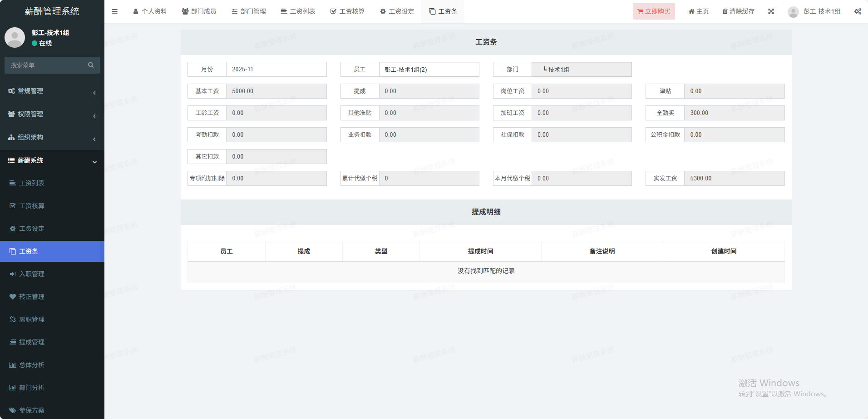
Task: Switch to the 工资核算 top tab
Action: pyautogui.click(x=347, y=11)
